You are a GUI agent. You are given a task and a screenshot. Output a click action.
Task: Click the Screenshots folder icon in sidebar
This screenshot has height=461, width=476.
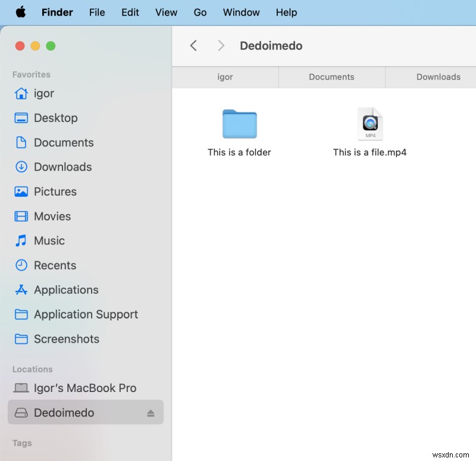pyautogui.click(x=21, y=339)
